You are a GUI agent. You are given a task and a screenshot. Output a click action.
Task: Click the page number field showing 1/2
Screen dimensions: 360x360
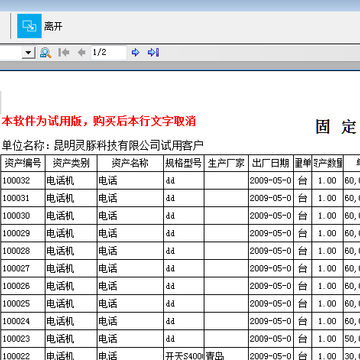[x=109, y=52]
